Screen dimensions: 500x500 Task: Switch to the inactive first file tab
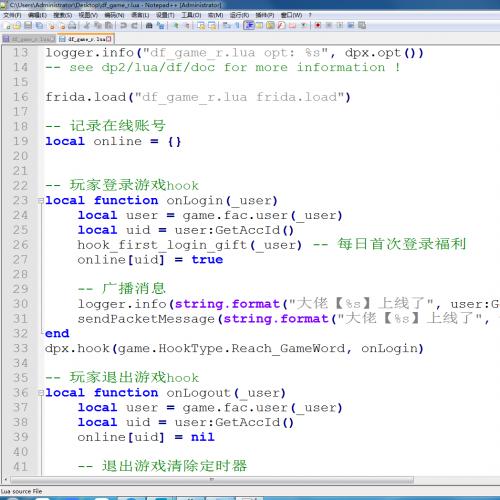[29, 39]
